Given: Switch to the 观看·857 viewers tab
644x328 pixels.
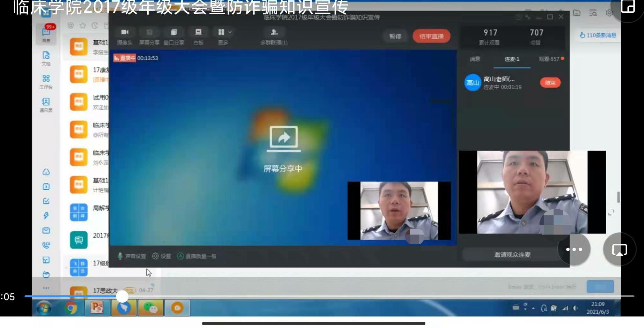Looking at the screenshot, I should point(549,59).
